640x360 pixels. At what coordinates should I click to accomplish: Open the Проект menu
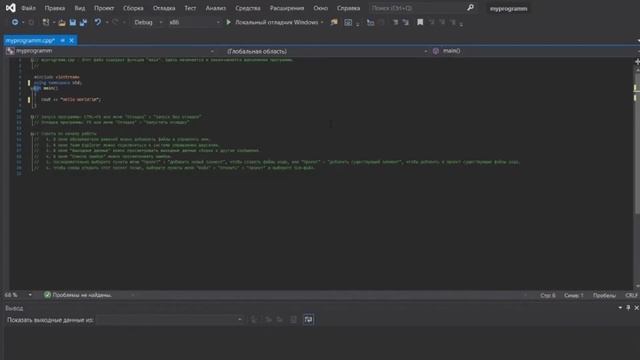[x=104, y=8]
